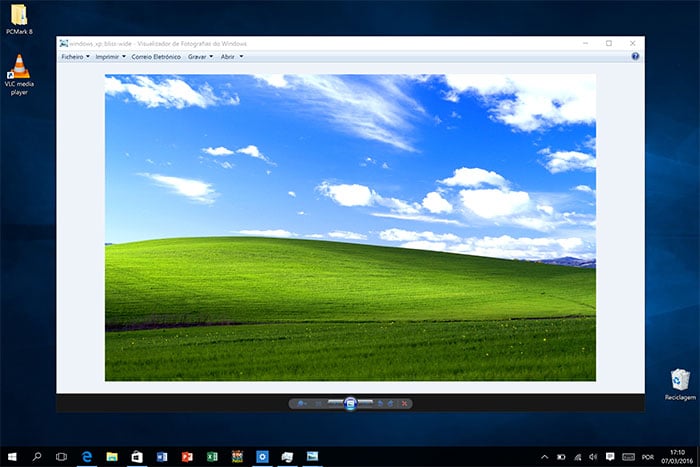Click the Gravar dropdown arrow
Screen dimensions: 700x467
(x=211, y=56)
